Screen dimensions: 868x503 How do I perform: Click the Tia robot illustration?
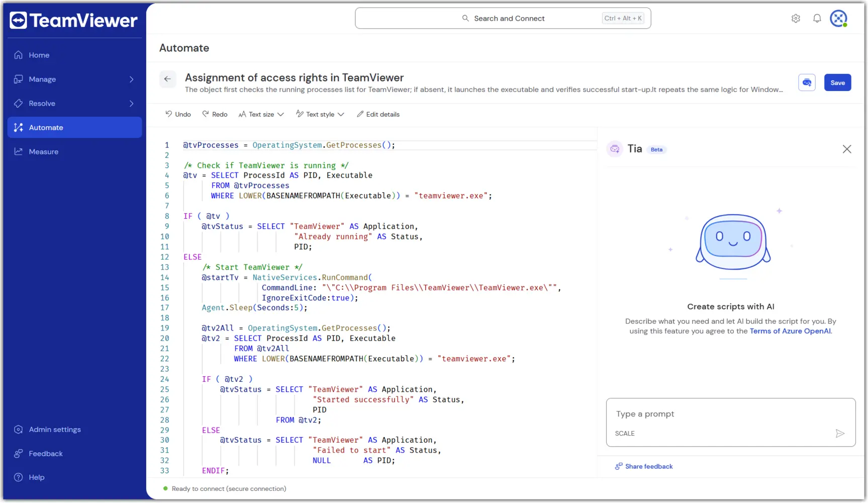click(x=733, y=243)
